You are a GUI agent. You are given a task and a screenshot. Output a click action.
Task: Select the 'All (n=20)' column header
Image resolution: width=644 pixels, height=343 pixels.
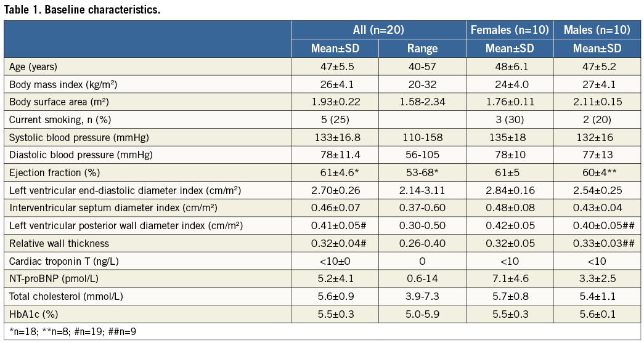click(x=378, y=30)
